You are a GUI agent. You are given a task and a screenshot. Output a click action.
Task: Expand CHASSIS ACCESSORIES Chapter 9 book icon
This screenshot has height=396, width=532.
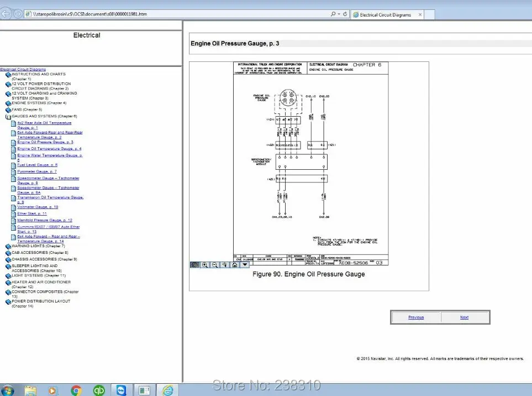pyautogui.click(x=8, y=260)
